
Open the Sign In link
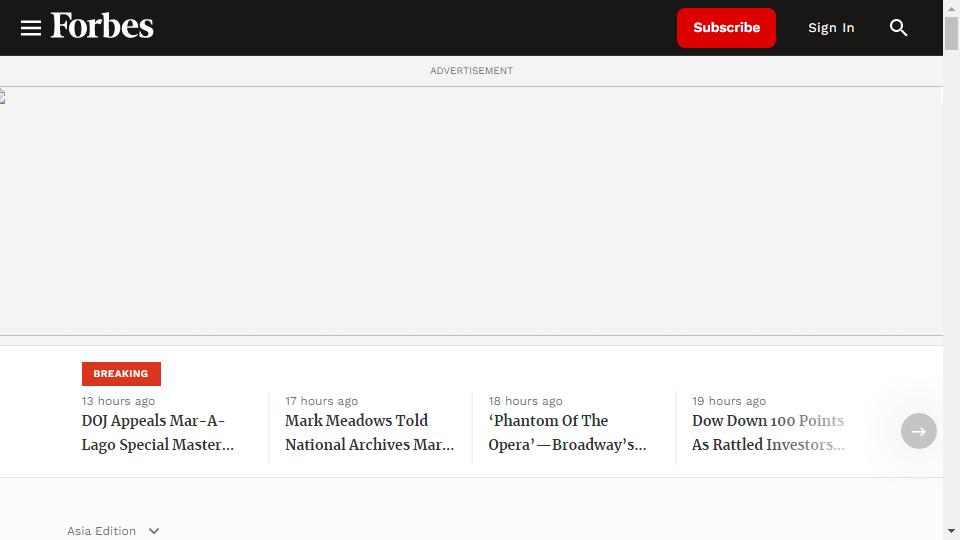[x=831, y=28]
